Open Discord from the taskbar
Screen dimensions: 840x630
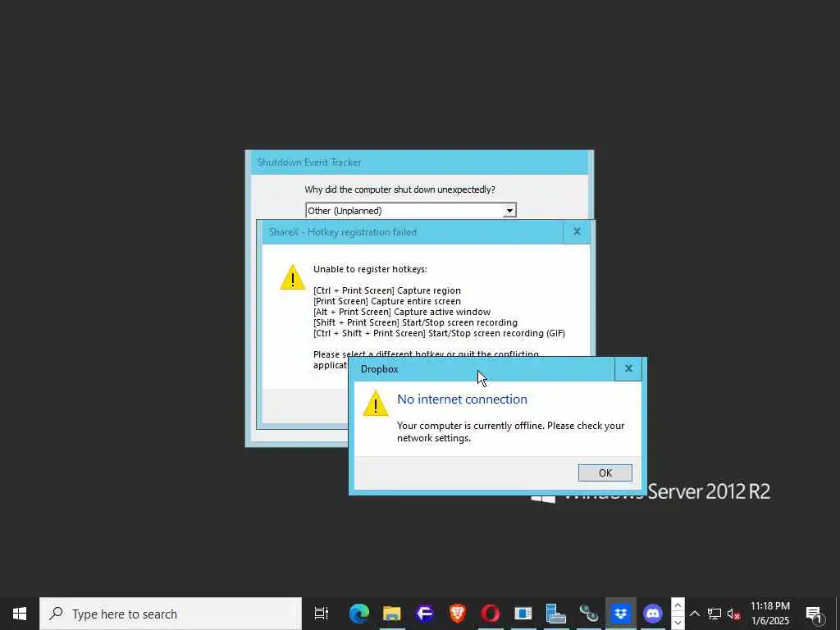(x=653, y=614)
